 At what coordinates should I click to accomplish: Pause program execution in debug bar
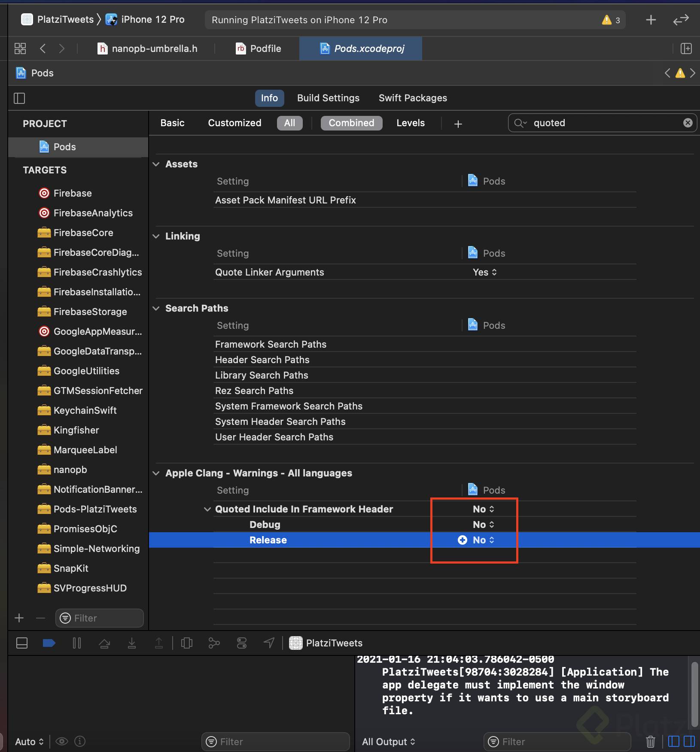tap(77, 643)
